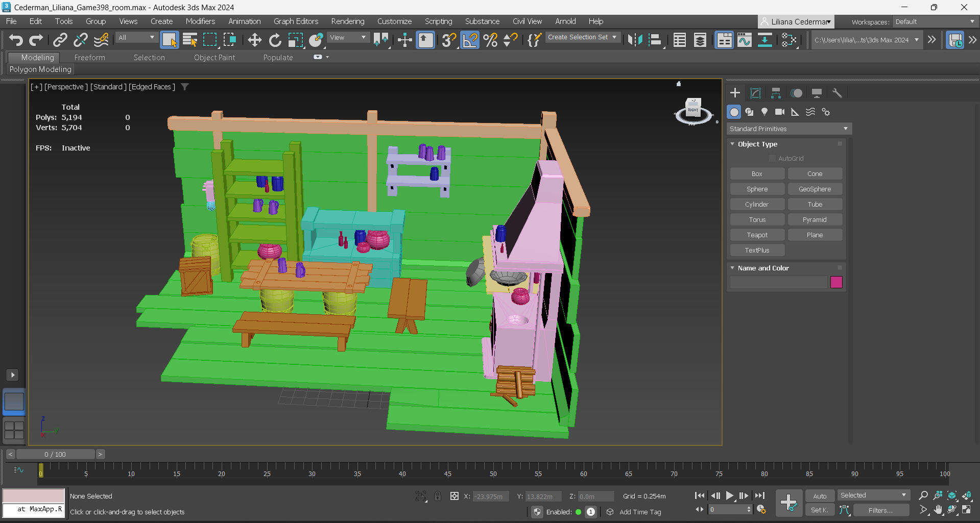
Task: Switch to the Freeform ribbon tab
Action: coord(89,58)
